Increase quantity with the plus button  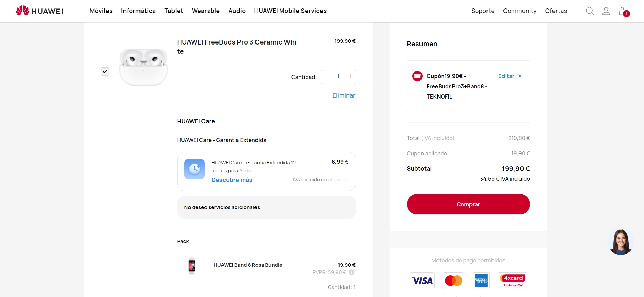(351, 76)
